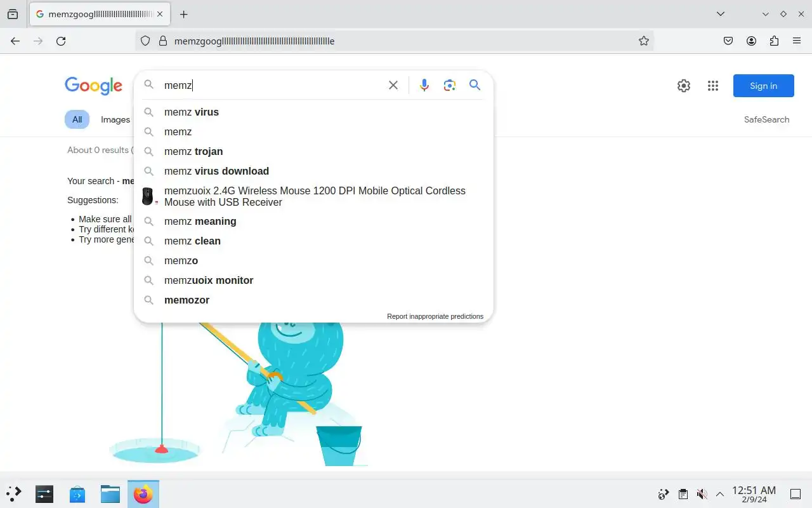
Task: Open a new browser tab
Action: point(183,14)
